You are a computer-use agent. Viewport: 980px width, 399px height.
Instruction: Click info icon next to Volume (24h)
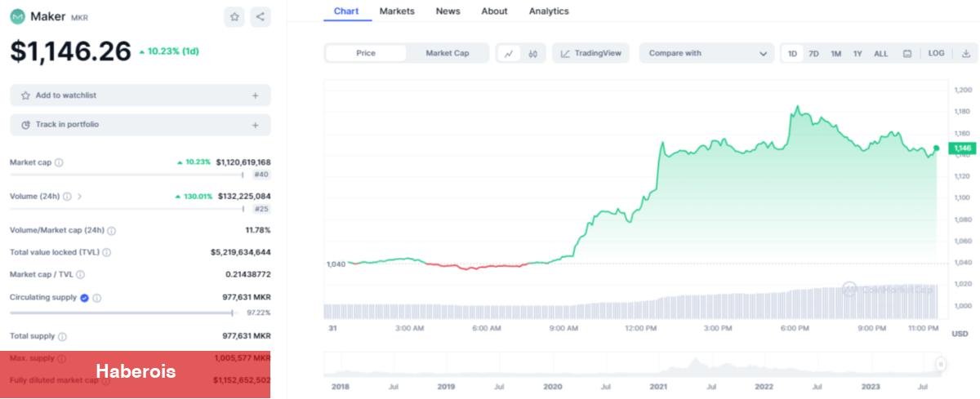click(67, 197)
